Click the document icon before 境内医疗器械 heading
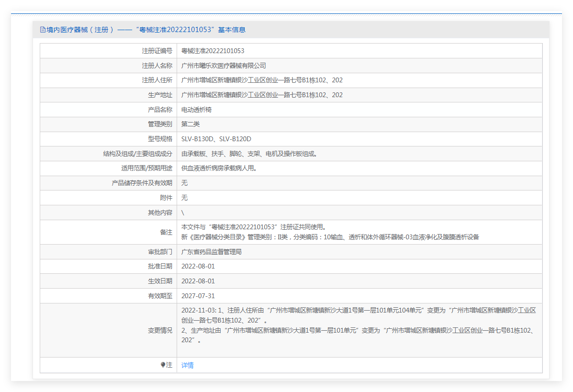Screen dimensions: 573x392 43,30
